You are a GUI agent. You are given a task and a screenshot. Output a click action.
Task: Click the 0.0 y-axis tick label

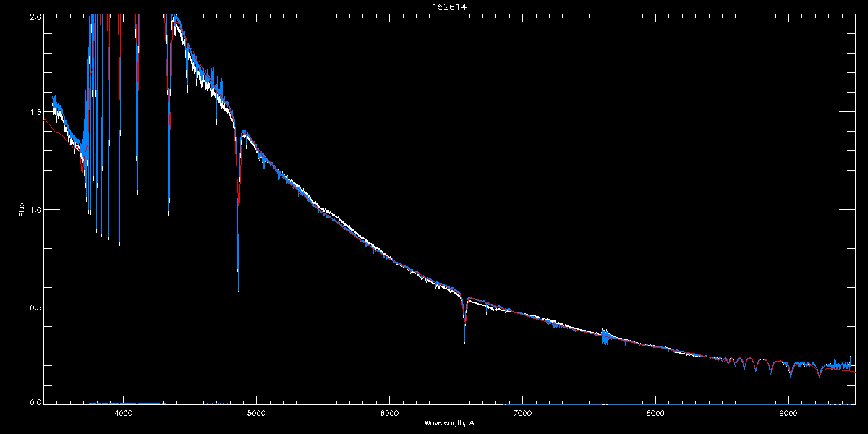(x=35, y=402)
